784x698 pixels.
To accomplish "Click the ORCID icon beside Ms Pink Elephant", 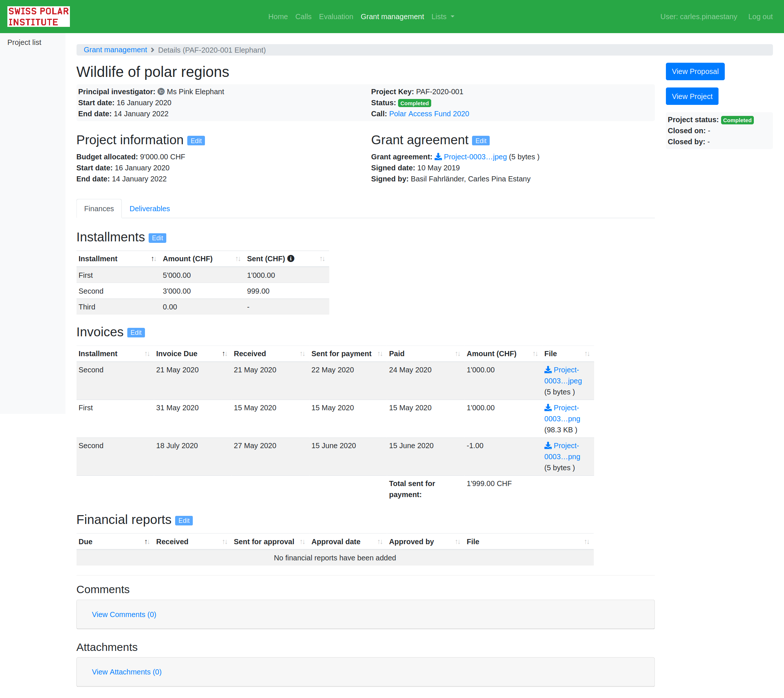I will 161,92.
